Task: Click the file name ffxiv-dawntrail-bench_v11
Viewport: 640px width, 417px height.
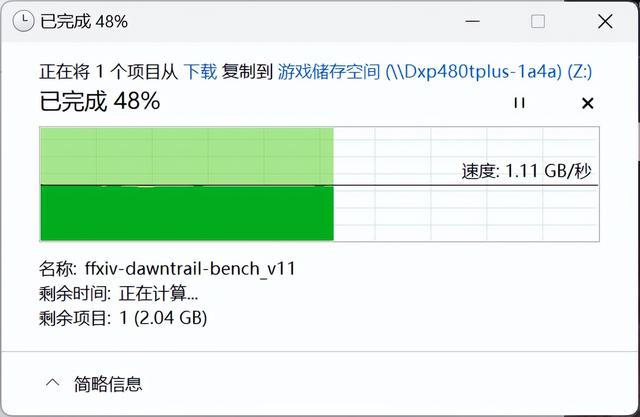Action: pyautogui.click(x=190, y=269)
